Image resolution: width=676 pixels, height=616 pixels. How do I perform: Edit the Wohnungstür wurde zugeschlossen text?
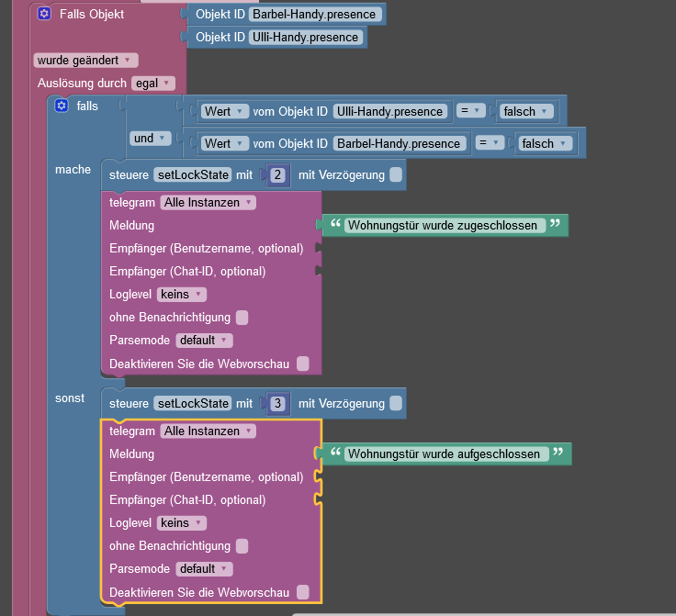pos(443,225)
